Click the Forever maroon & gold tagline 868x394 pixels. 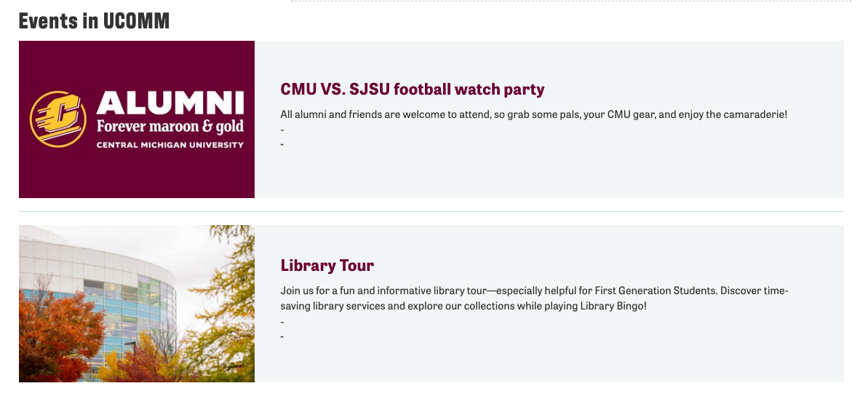(x=170, y=127)
